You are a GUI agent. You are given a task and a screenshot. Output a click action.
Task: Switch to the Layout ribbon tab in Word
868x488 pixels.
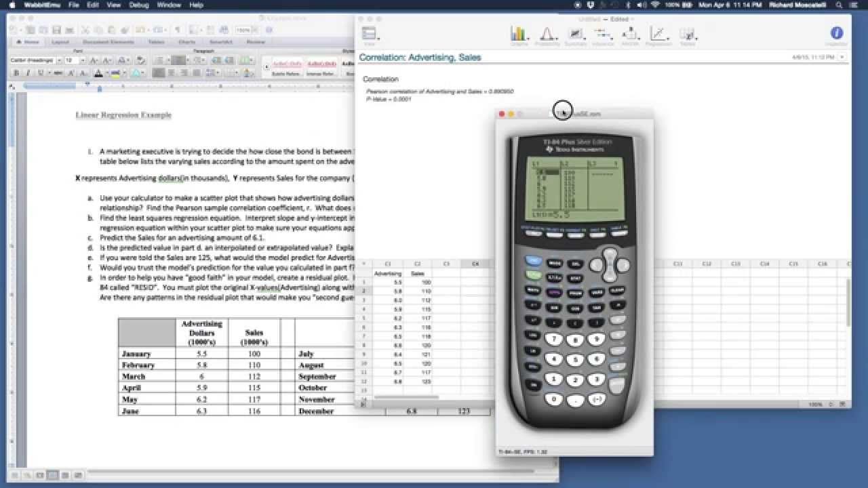click(x=60, y=42)
